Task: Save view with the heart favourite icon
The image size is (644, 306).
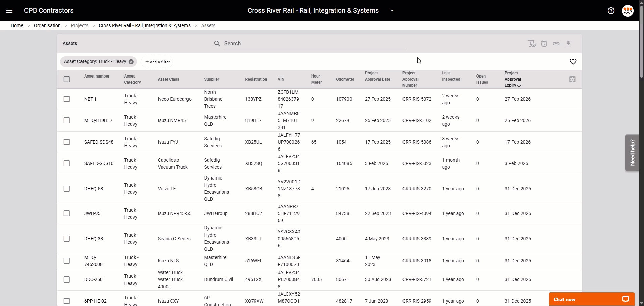Action: click(x=573, y=62)
